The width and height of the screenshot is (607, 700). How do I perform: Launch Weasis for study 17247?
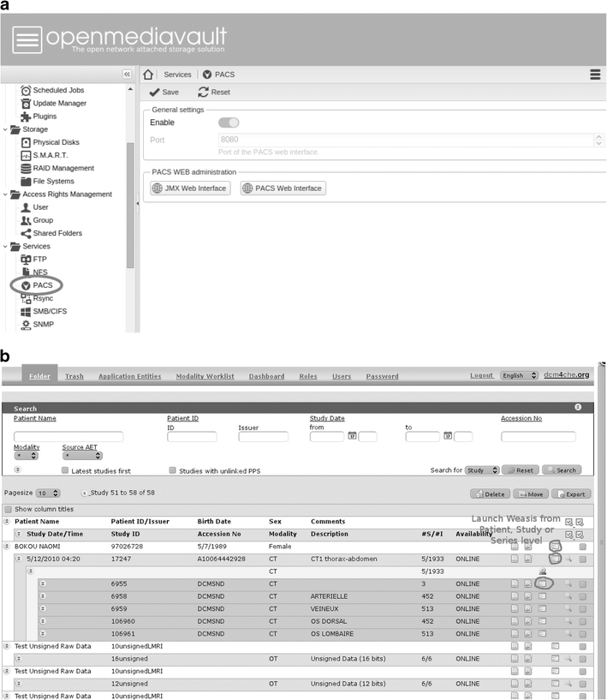tap(555, 558)
